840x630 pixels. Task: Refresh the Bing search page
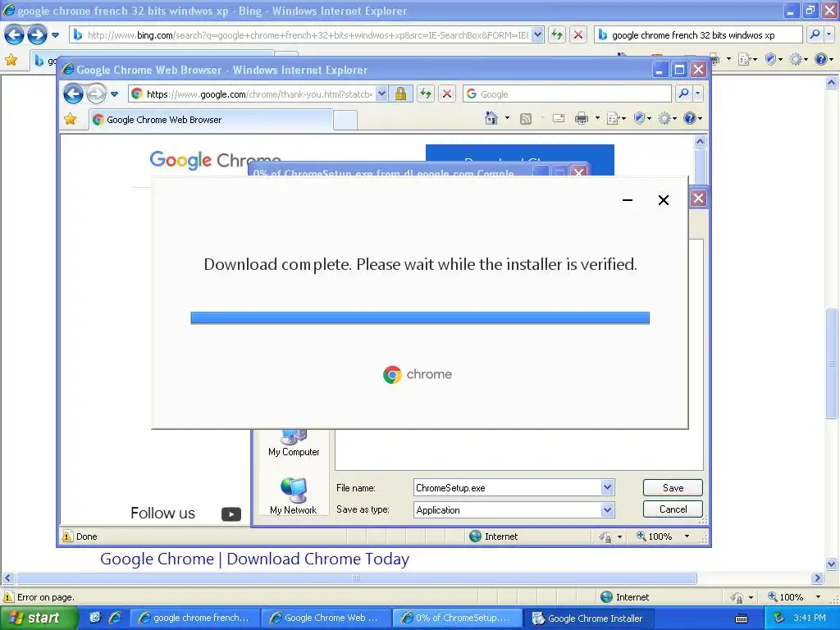557,34
